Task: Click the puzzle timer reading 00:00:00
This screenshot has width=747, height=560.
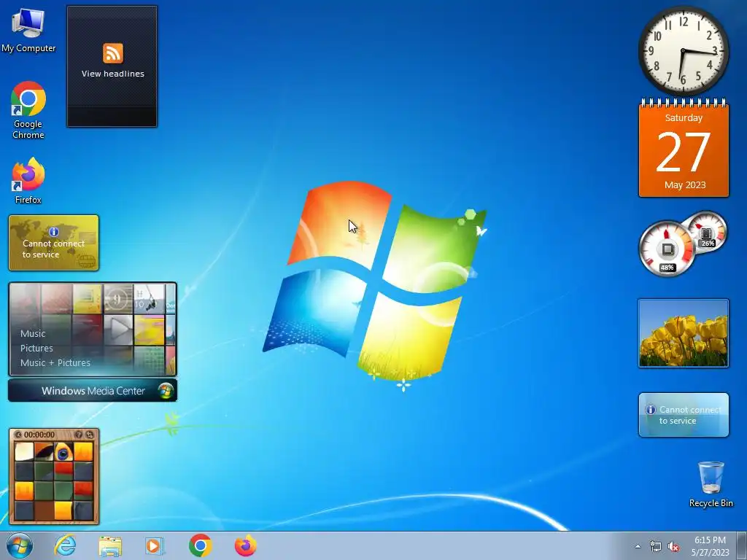Action: [x=39, y=435]
